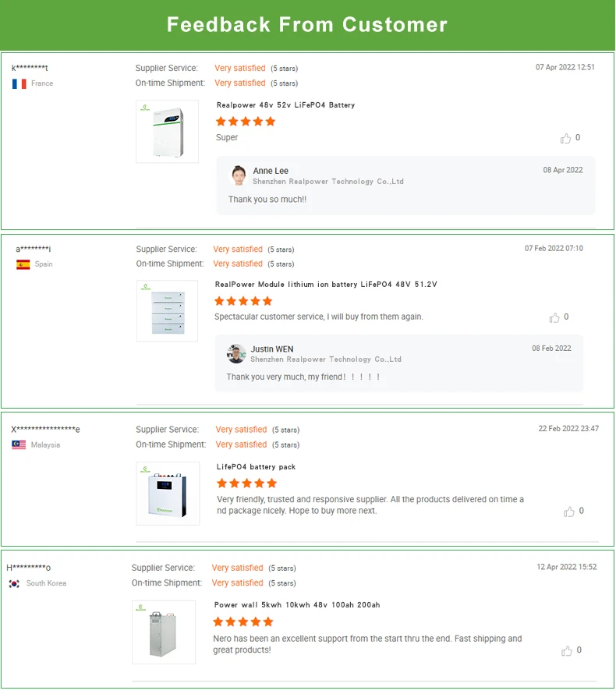Click the reply date 08 Feb 2022

tap(551, 349)
